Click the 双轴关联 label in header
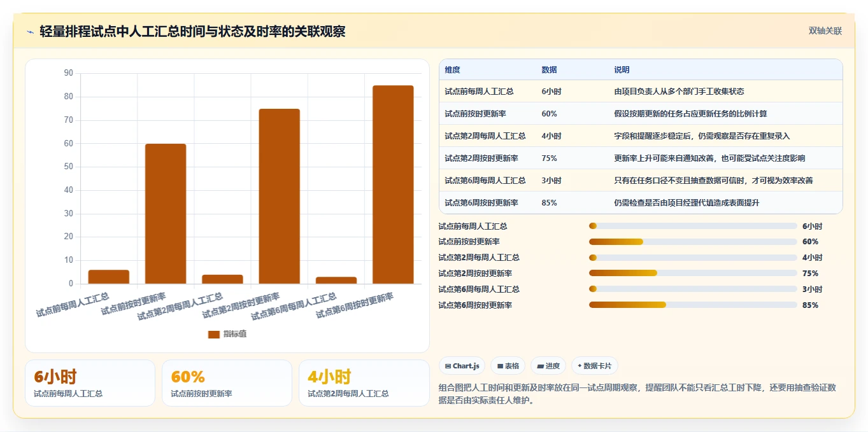This screenshot has width=868, height=432. tap(825, 31)
